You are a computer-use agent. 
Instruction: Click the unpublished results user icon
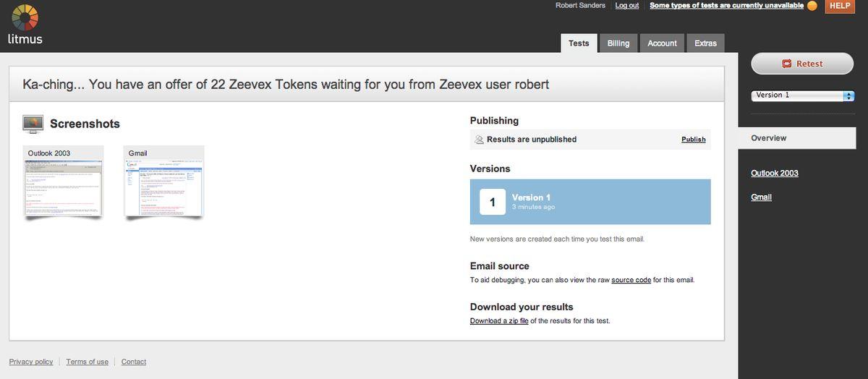coord(479,140)
